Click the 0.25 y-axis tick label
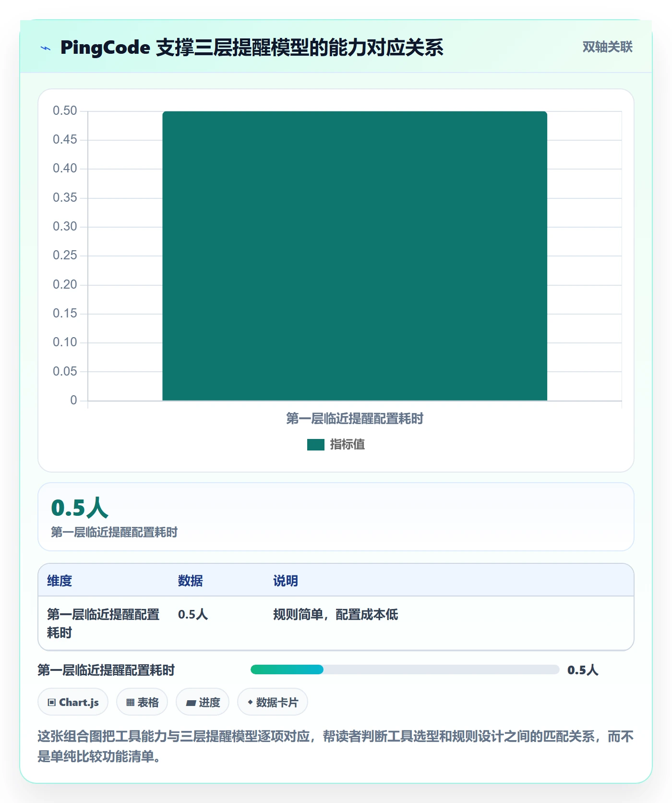 click(x=65, y=255)
